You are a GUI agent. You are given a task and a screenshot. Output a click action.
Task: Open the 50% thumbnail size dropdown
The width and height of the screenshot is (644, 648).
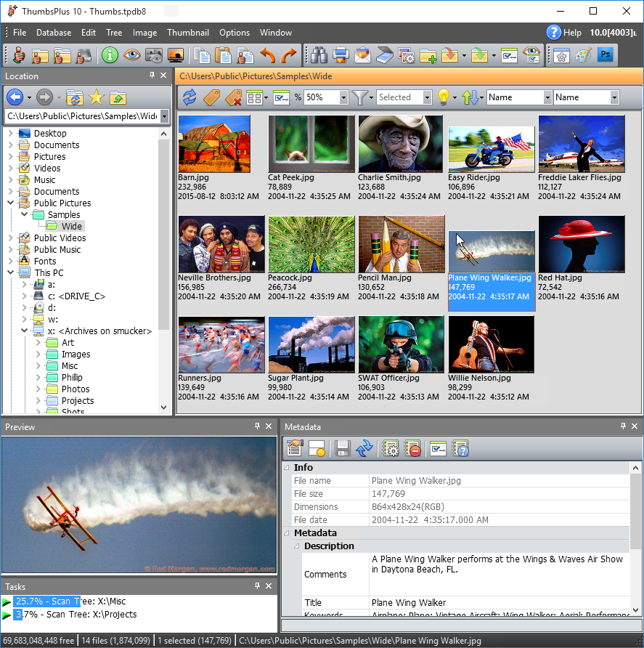click(343, 97)
